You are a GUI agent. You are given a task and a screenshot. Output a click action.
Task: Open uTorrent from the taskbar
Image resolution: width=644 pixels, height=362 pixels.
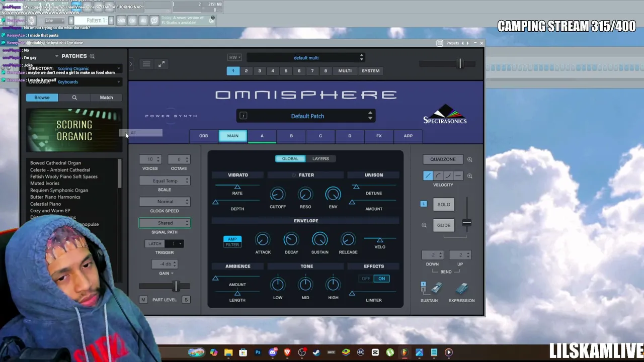point(390,352)
